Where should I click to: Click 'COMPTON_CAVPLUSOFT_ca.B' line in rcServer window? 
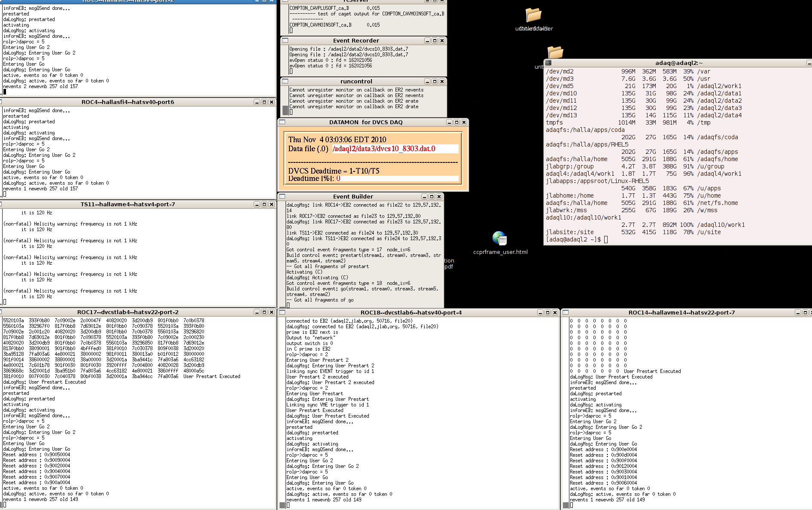(335, 8)
